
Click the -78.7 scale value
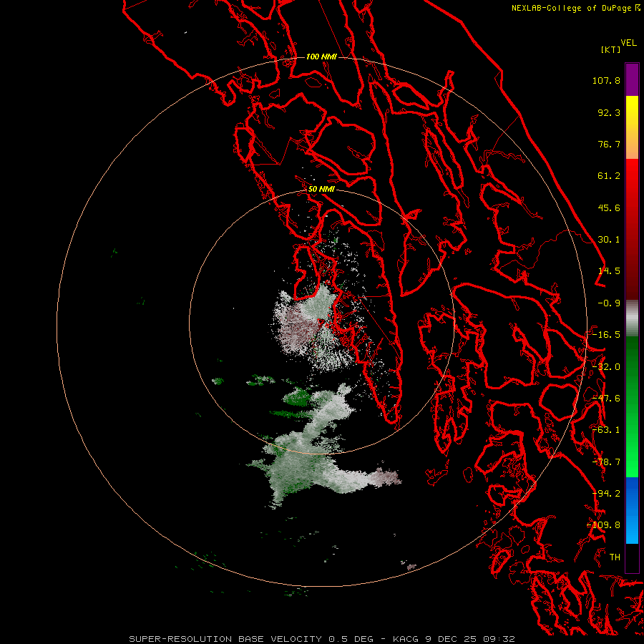[606, 462]
